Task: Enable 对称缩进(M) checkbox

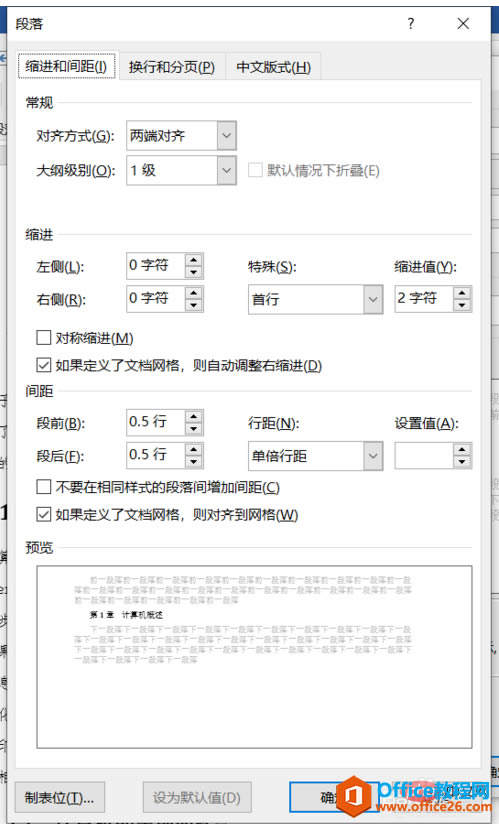Action: pos(44,337)
